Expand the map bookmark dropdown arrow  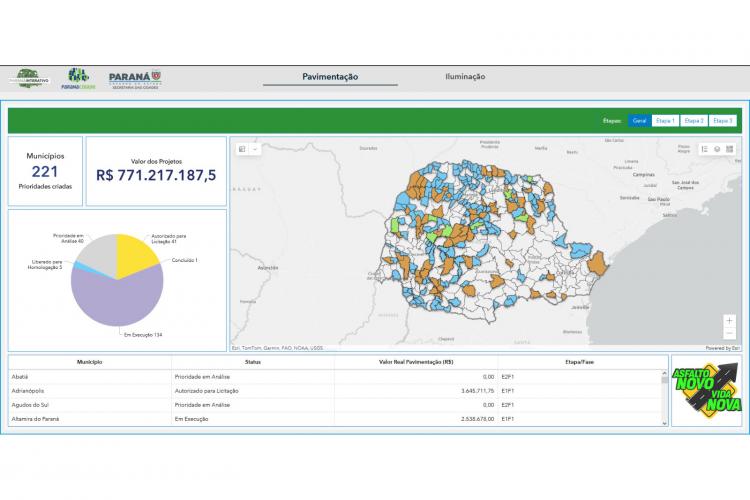tap(255, 149)
